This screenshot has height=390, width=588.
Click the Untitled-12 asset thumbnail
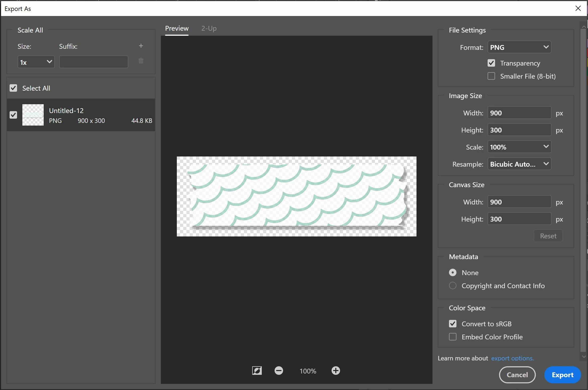click(x=33, y=115)
